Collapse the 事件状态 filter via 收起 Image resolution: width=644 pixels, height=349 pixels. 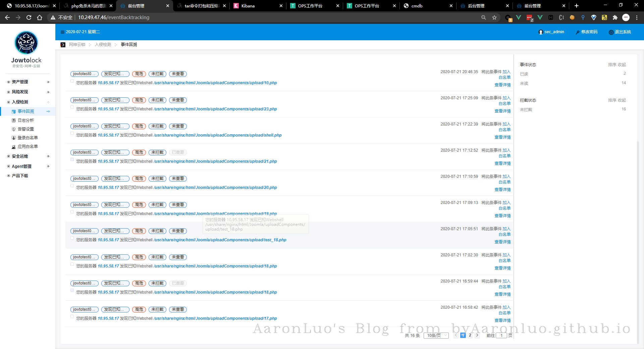click(622, 65)
